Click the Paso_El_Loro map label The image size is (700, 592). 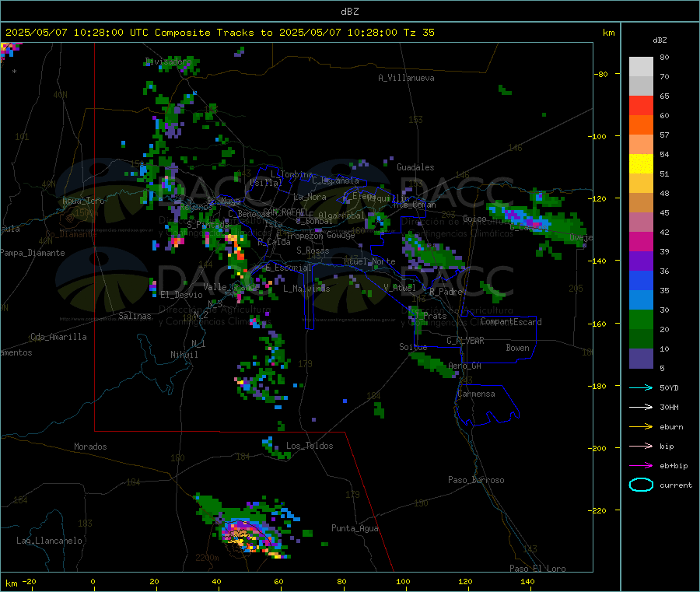tap(537, 569)
